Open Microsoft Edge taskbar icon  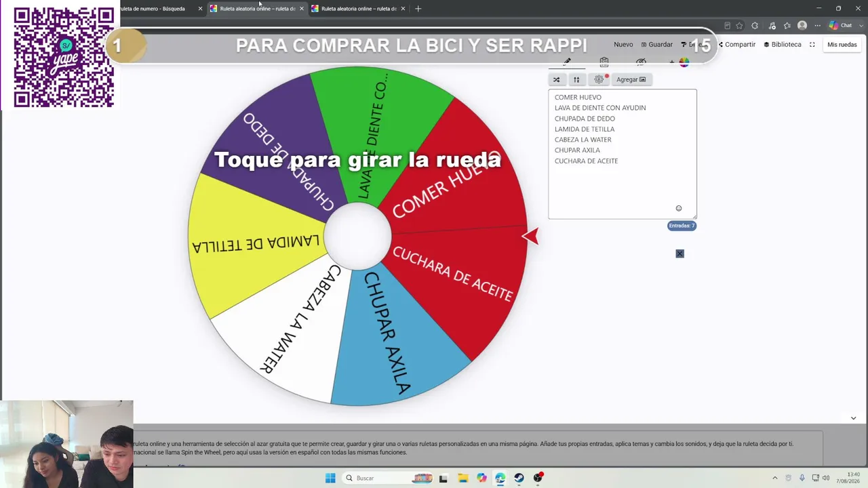[500, 478]
